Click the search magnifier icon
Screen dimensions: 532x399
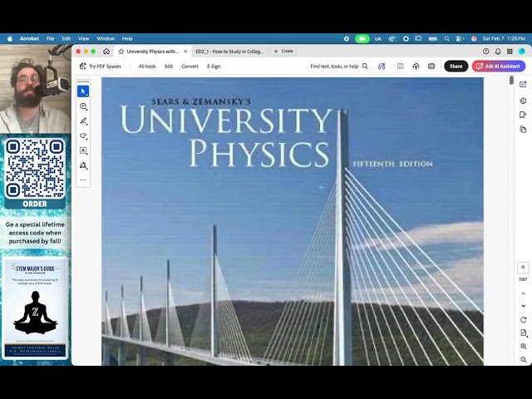365,66
